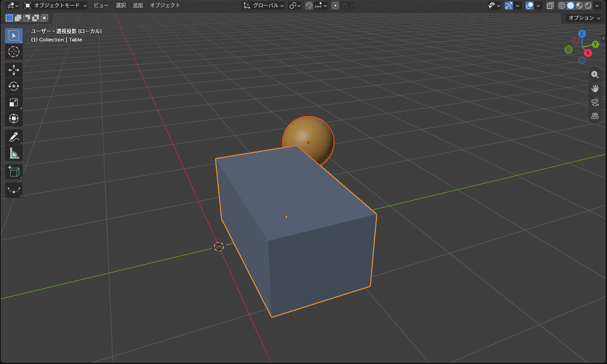Click the blue Z axis gizmo ball
This screenshot has width=607, height=364.
tap(582, 34)
